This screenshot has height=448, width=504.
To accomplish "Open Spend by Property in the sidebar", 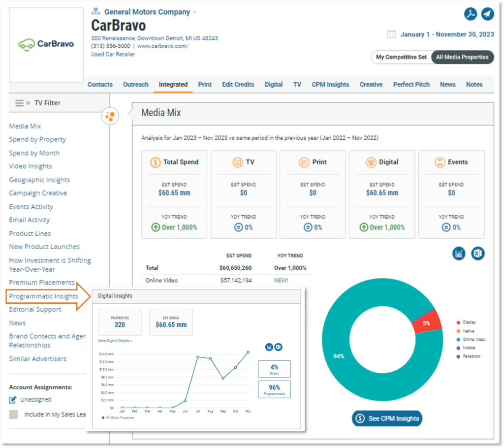I will (37, 140).
